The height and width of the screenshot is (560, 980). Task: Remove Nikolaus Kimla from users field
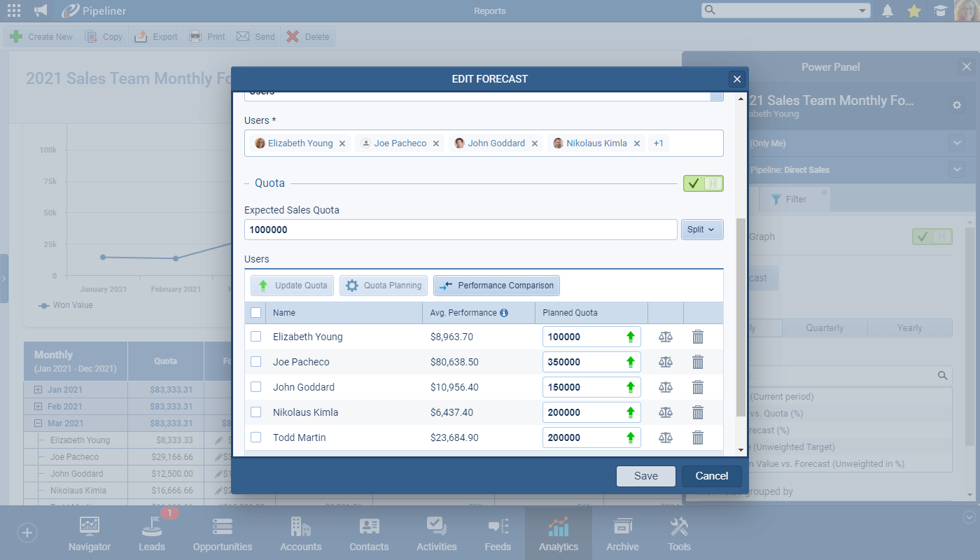click(636, 143)
